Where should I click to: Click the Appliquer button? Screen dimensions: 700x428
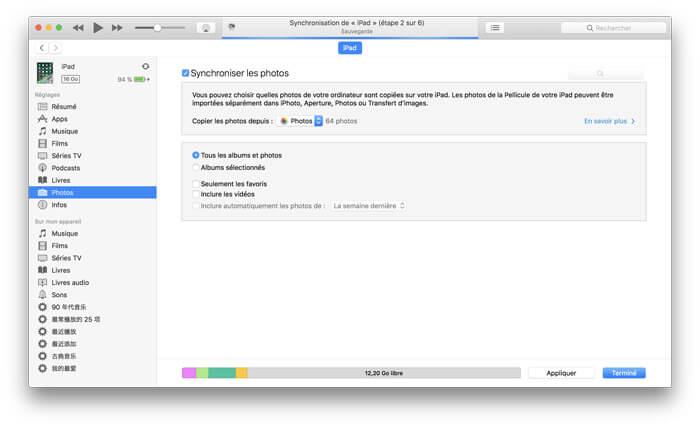point(561,373)
